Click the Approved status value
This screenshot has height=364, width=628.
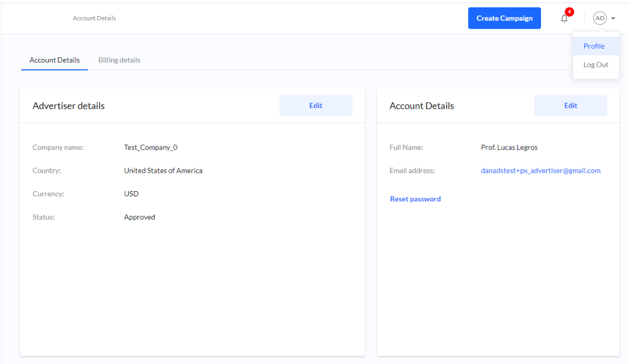coord(140,217)
